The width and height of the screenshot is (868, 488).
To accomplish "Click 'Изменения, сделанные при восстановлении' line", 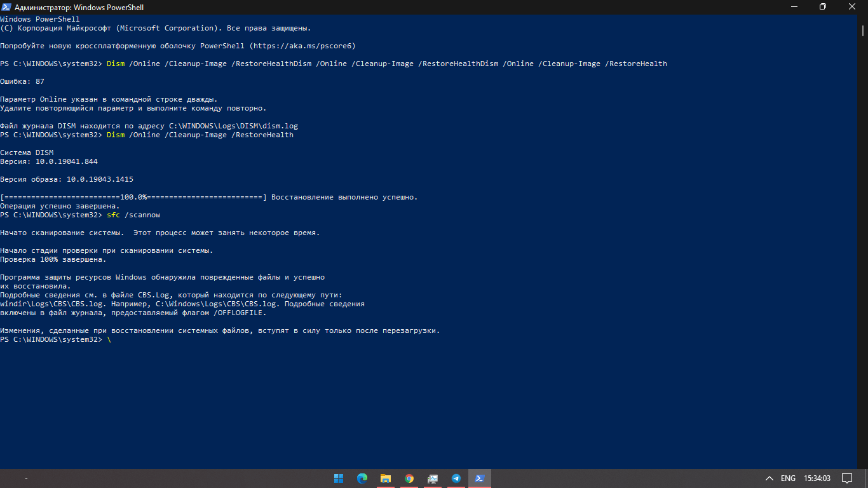I will tap(220, 330).
